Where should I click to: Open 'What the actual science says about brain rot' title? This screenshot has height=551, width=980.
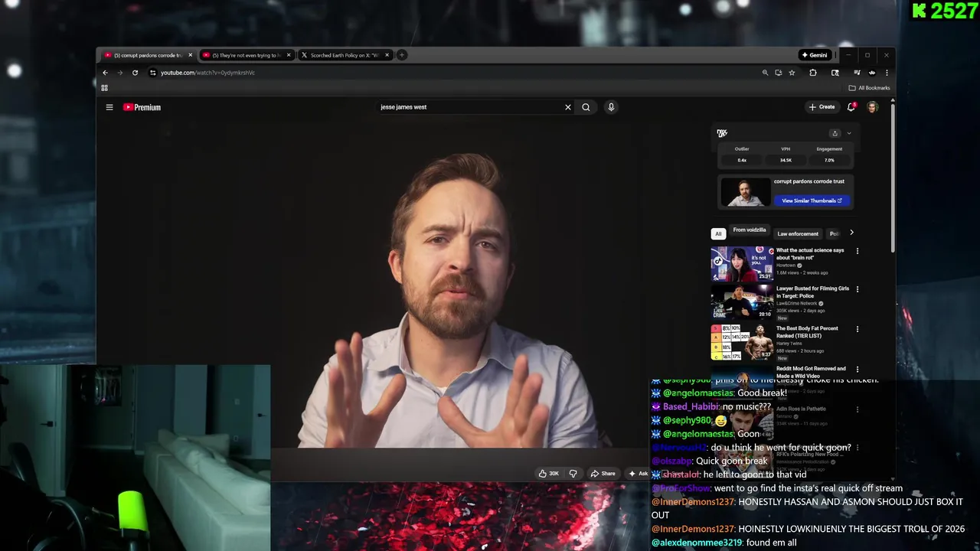click(x=810, y=254)
